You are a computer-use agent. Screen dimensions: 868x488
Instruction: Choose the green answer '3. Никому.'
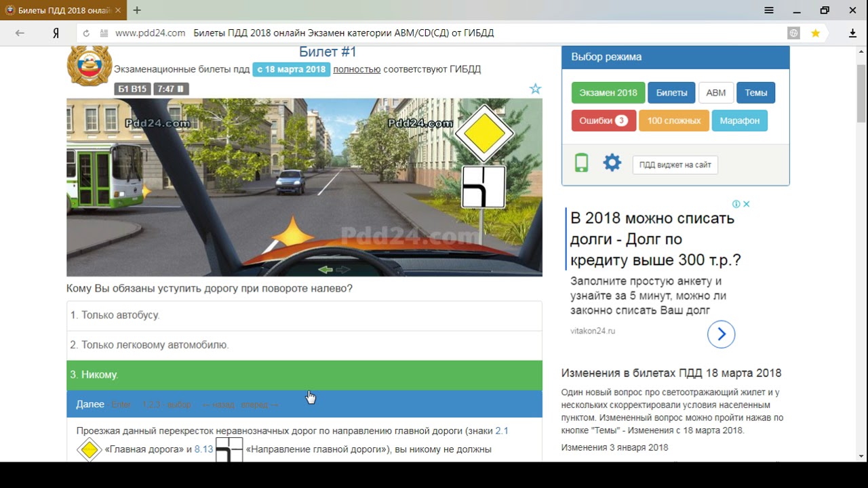tap(304, 375)
